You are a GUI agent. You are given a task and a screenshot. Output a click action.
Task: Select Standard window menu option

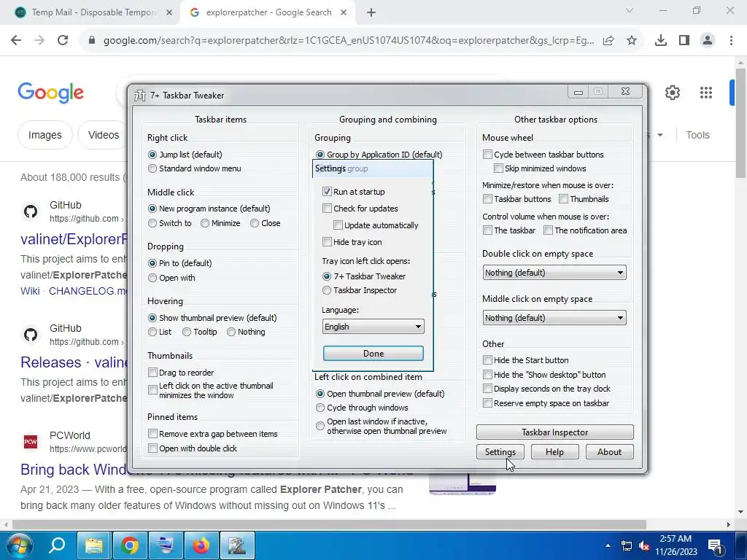pyautogui.click(x=152, y=168)
